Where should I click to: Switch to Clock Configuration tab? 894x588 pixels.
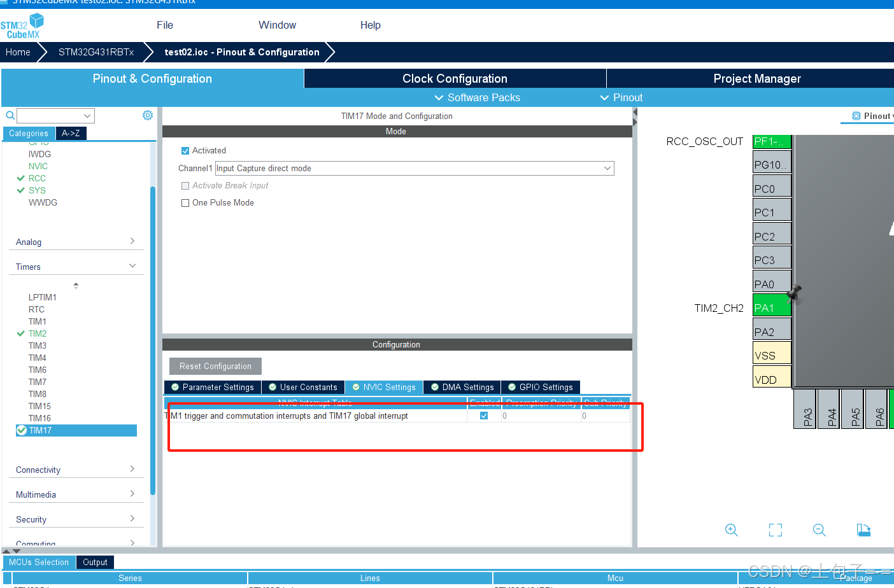click(x=455, y=78)
